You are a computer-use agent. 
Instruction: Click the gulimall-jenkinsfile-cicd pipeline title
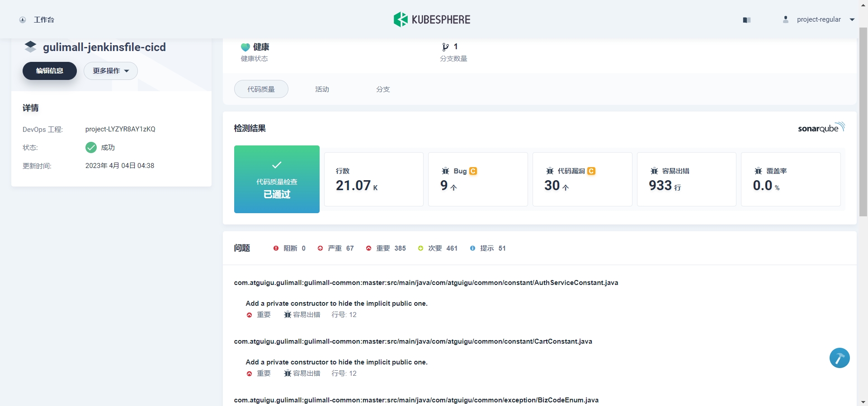(x=104, y=47)
